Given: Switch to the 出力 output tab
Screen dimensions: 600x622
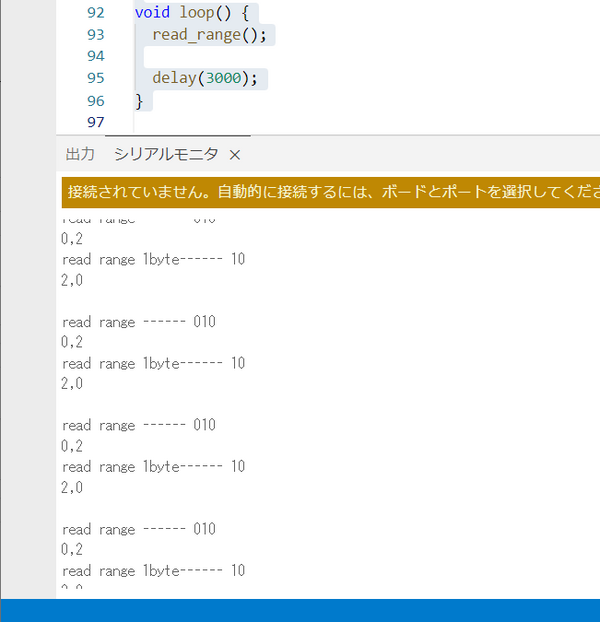Looking at the screenshot, I should coord(80,155).
